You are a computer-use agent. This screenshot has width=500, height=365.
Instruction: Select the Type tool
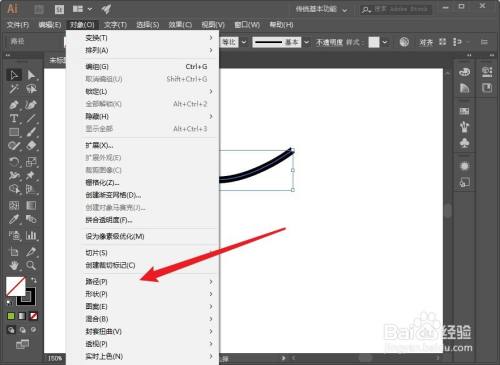tap(14, 118)
